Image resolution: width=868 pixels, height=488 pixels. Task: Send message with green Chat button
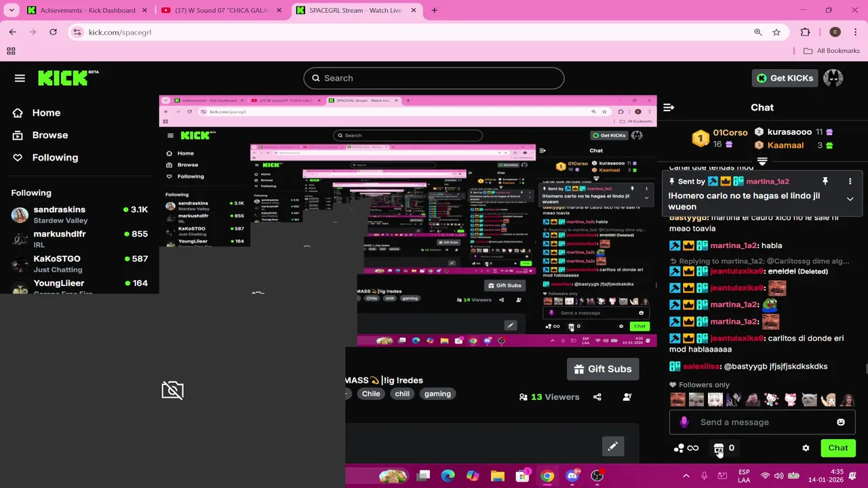point(838,448)
